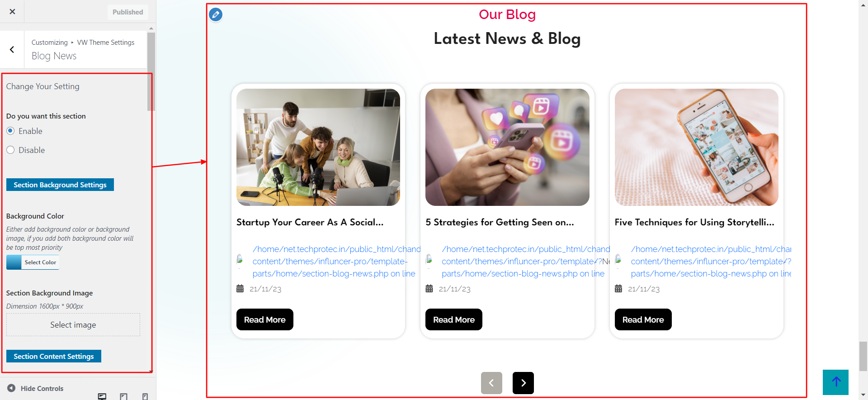Image resolution: width=868 pixels, height=400 pixels.
Task: Open Read More on Startup Your Career post
Action: [x=265, y=319]
